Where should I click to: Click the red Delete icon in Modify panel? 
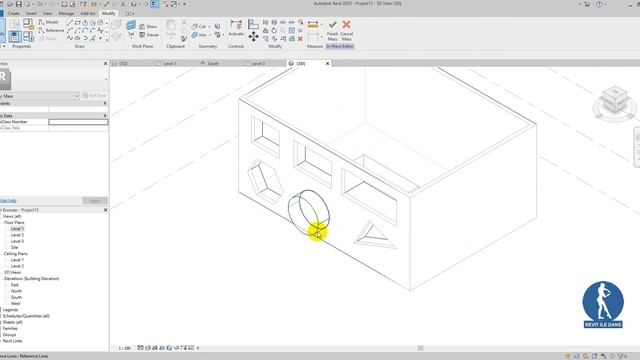pos(300,39)
